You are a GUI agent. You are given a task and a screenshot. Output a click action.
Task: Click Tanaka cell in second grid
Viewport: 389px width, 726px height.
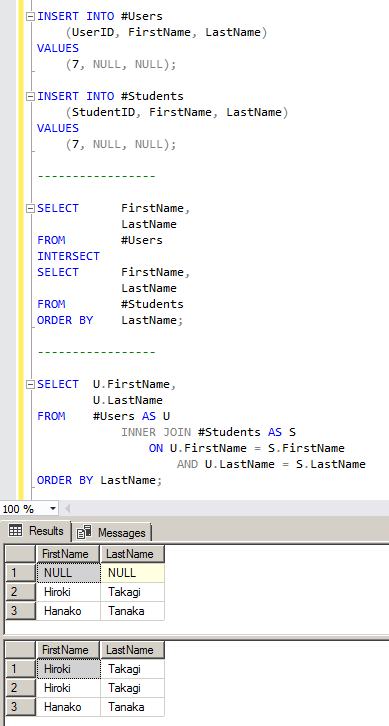(132, 707)
